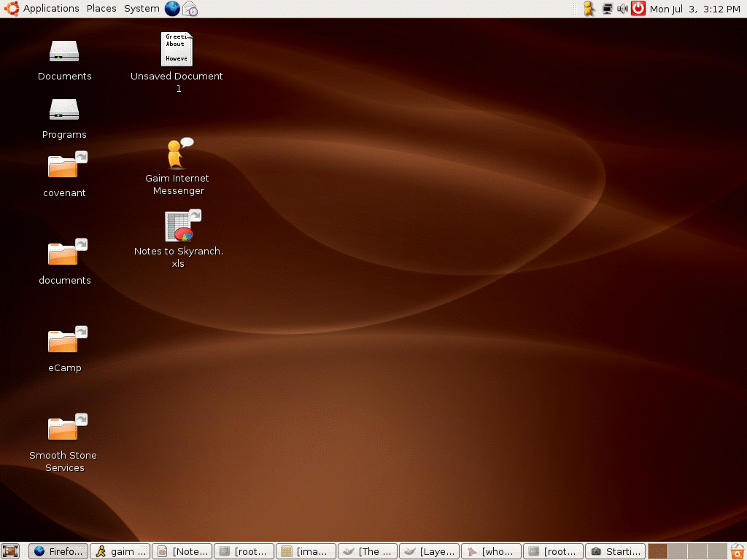
Task: Select the Notes to Skyranch.xls file icon
Action: (179, 227)
